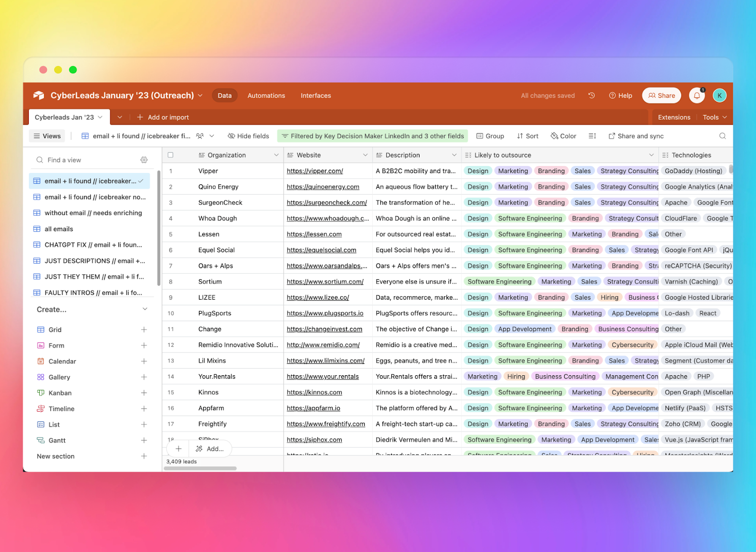Toggle the Views sidebar button
Screen dimensions: 756x552
click(47, 136)
